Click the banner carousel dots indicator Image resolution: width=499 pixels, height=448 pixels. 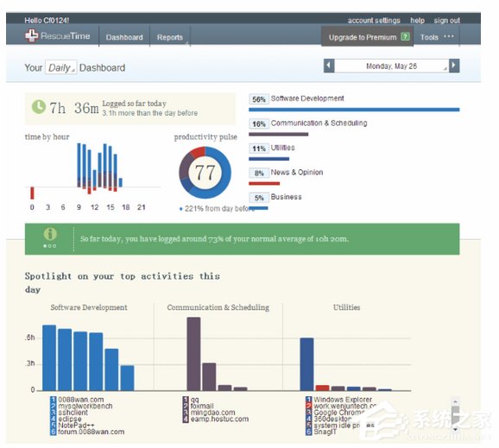[x=50, y=246]
